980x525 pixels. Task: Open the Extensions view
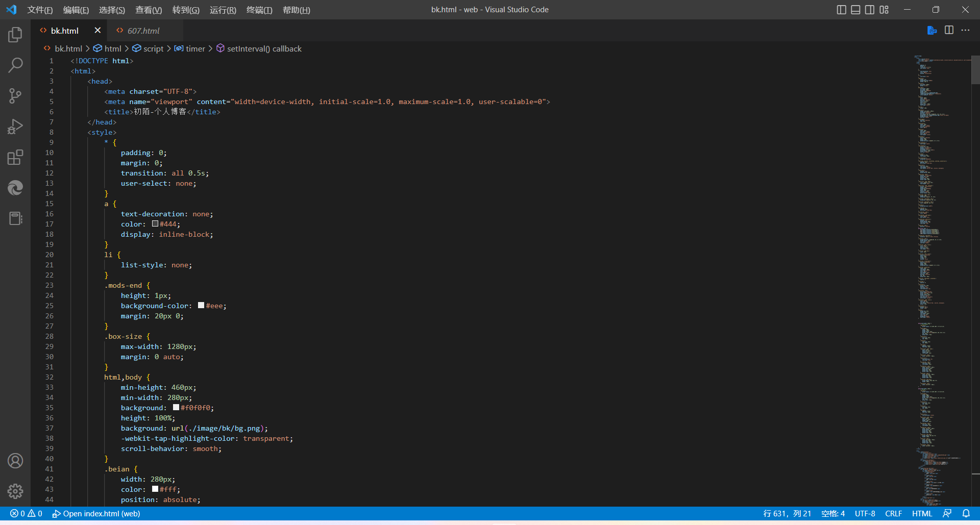click(x=15, y=157)
